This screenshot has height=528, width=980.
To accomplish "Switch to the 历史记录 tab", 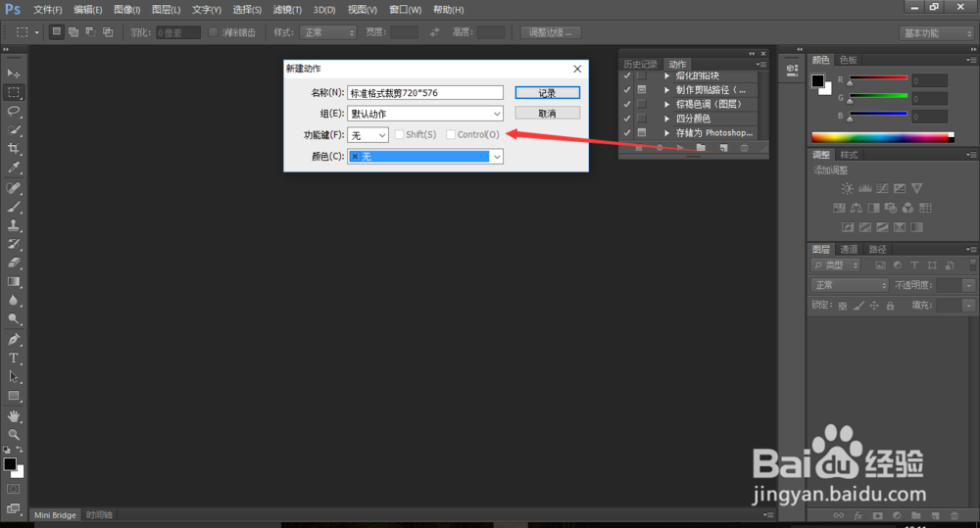I will [x=640, y=65].
